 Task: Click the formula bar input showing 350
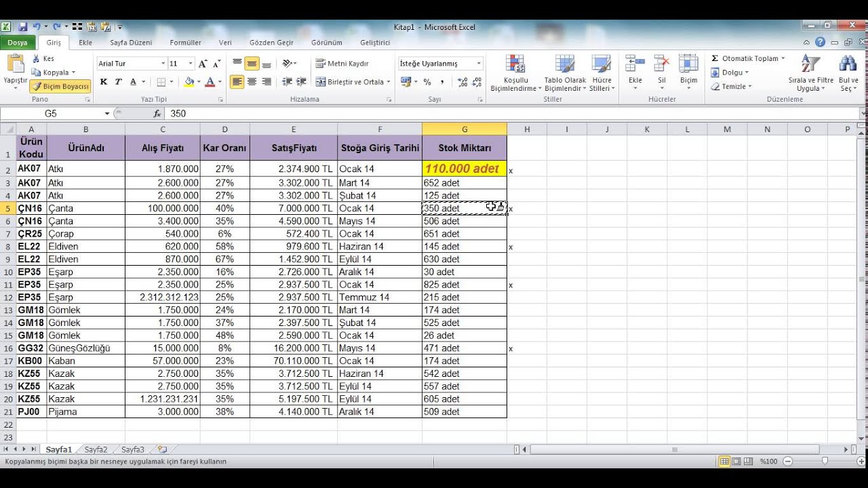512,114
